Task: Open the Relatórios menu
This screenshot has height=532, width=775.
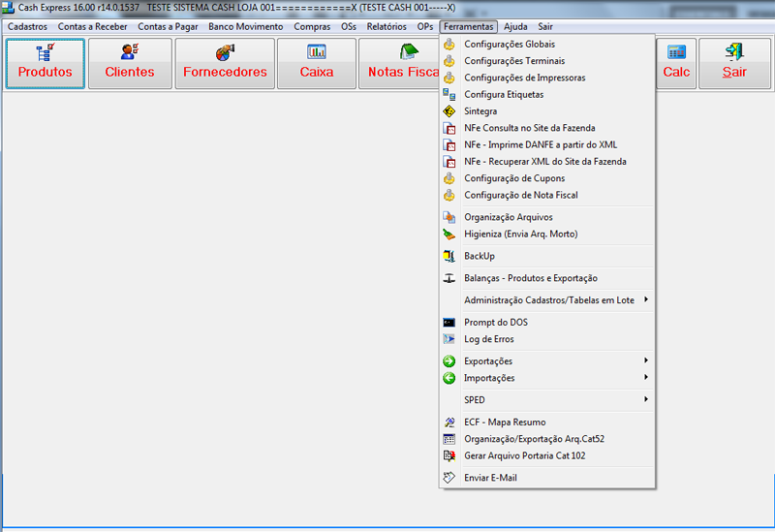Action: 387,27
